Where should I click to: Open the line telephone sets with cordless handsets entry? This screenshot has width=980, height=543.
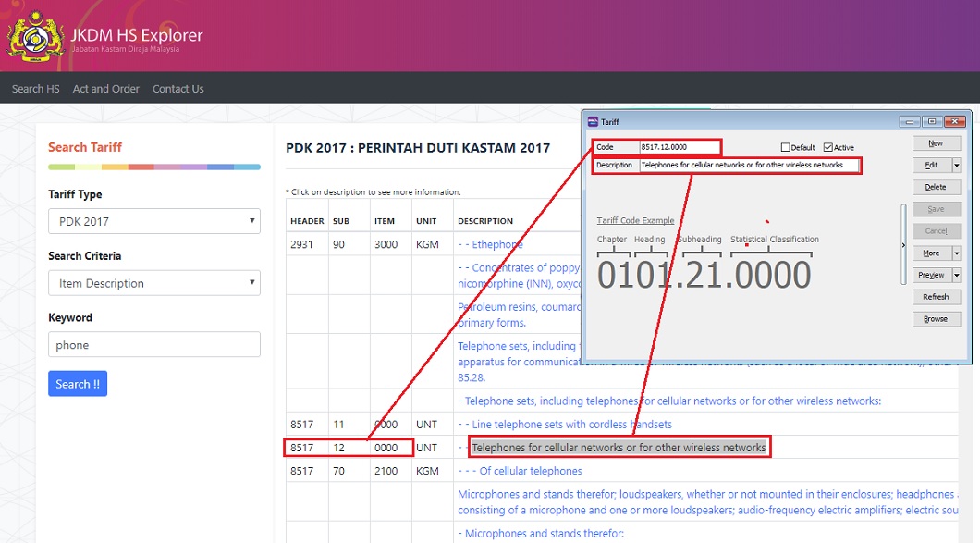point(570,424)
